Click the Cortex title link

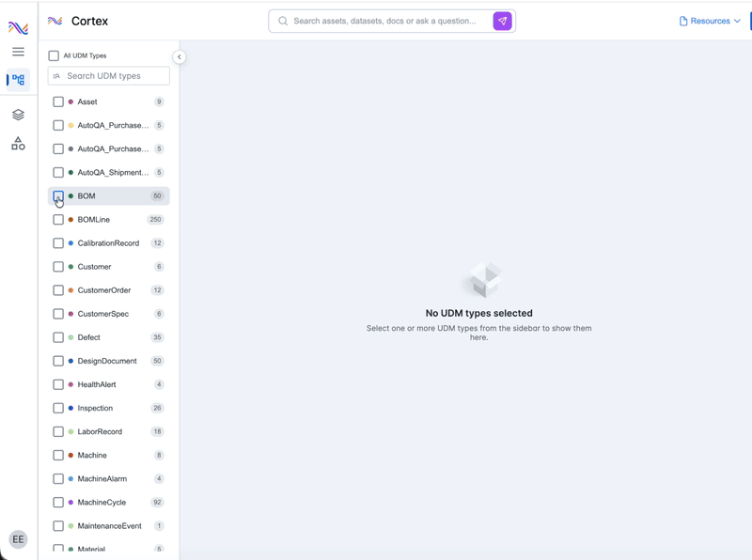click(x=89, y=21)
